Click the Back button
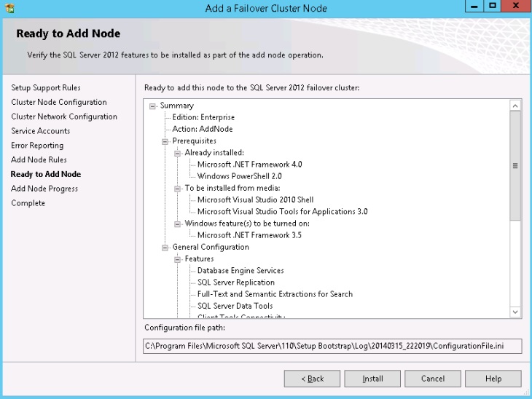Image resolution: width=532 pixels, height=399 pixels. [312, 379]
